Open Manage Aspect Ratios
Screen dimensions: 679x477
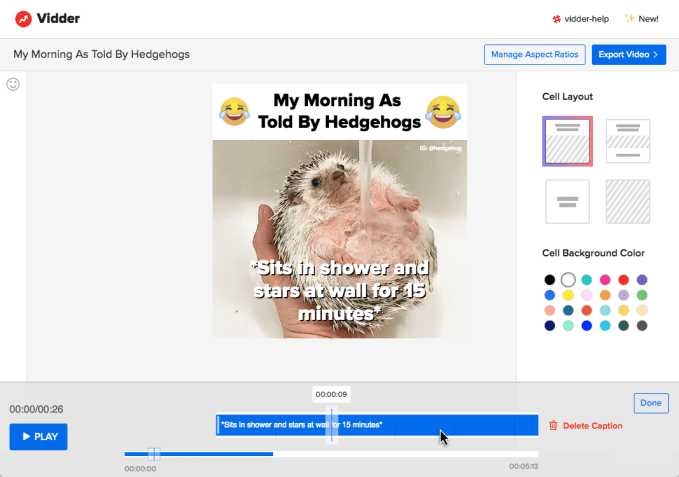pos(534,54)
